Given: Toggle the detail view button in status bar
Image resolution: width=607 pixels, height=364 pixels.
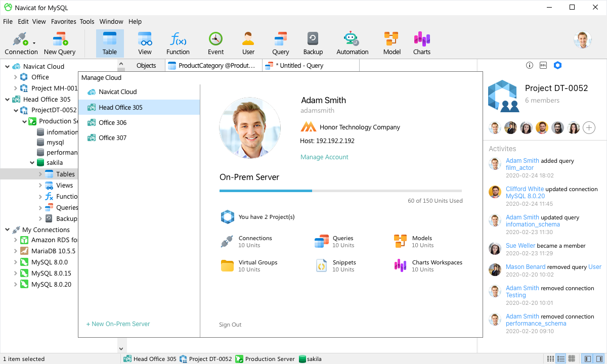Looking at the screenshot, I should click(x=561, y=358).
